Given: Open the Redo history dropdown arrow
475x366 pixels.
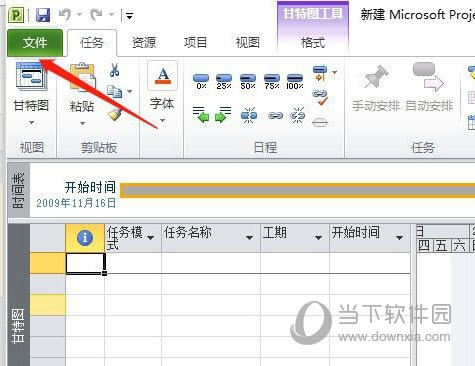Looking at the screenshot, I should click(112, 15).
